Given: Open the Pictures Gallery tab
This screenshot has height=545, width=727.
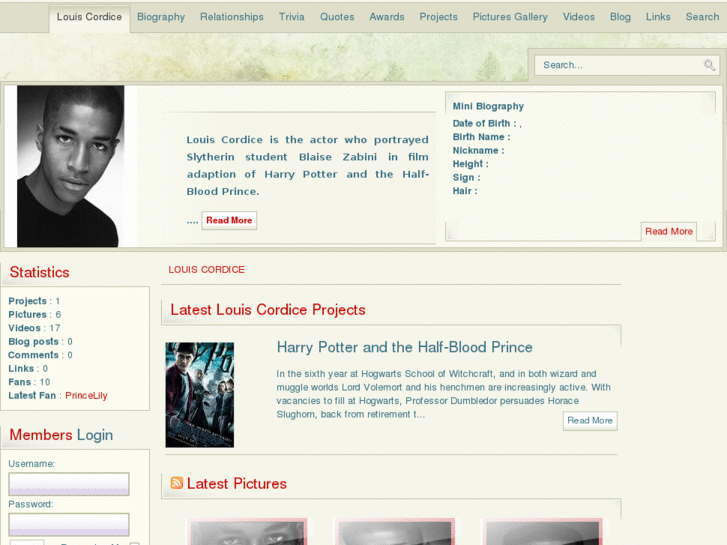Looking at the screenshot, I should (x=510, y=17).
